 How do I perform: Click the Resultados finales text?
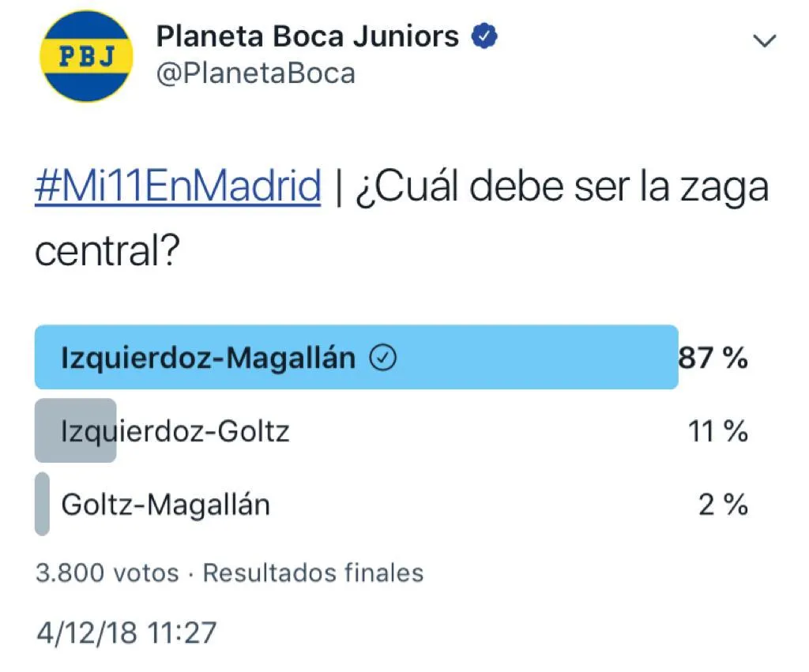tap(313, 573)
